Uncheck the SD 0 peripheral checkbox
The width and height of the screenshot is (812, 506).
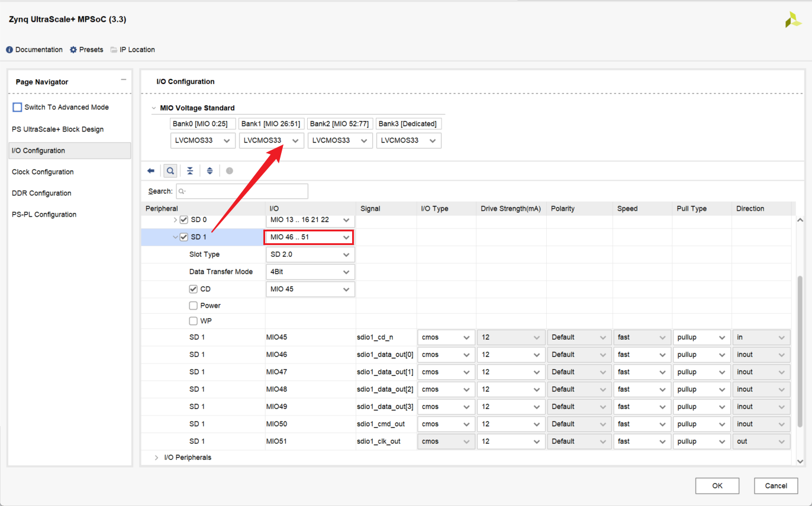click(x=184, y=220)
